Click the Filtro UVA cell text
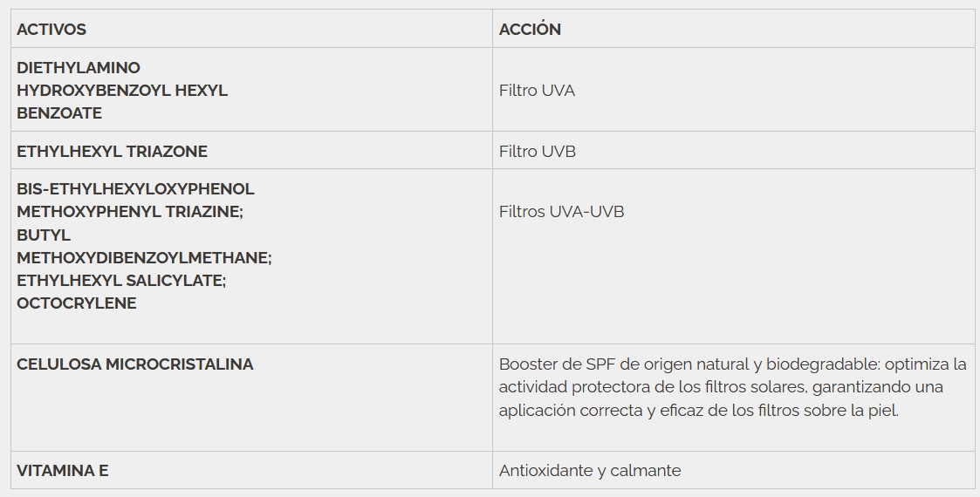This screenshot has height=497, width=980. point(537,90)
